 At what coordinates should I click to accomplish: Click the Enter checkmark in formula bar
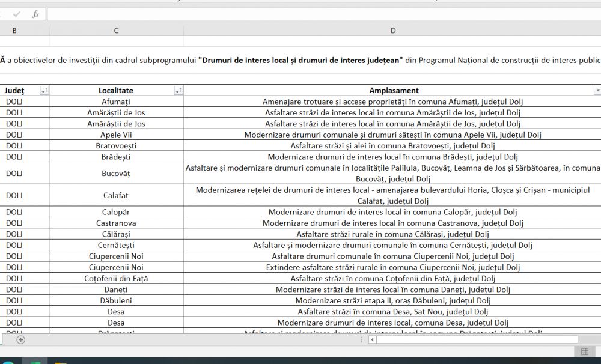click(17, 14)
